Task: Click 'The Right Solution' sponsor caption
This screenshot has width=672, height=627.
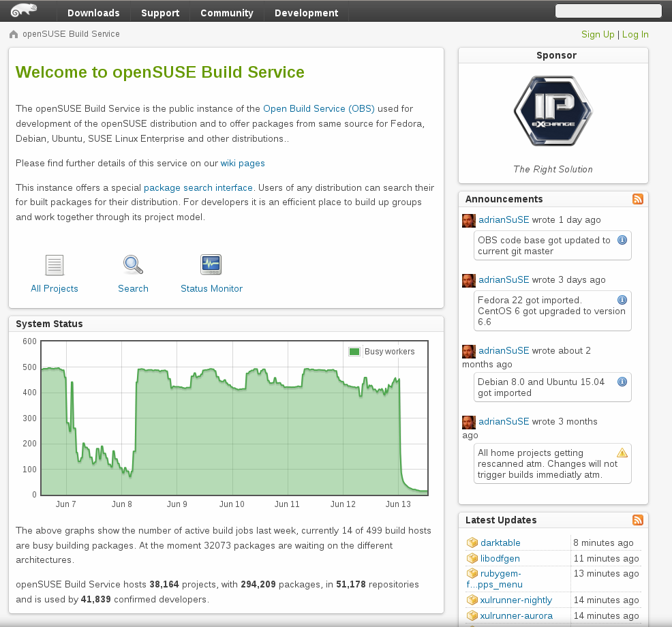Action: click(553, 169)
